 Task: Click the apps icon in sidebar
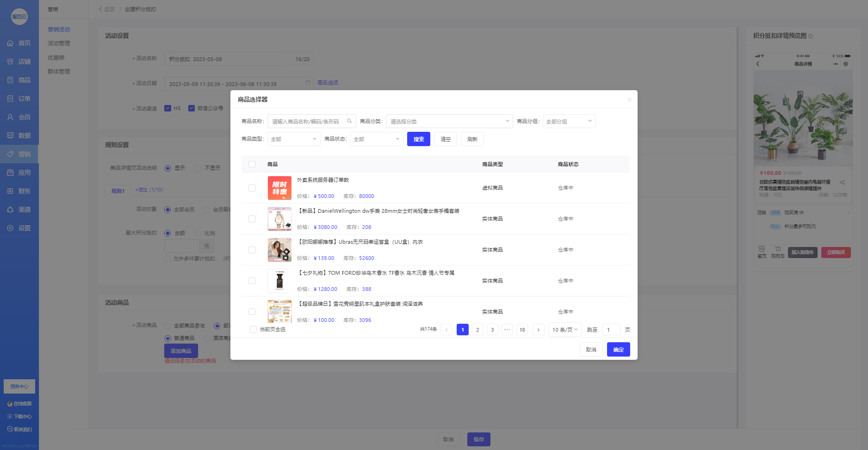(10, 173)
